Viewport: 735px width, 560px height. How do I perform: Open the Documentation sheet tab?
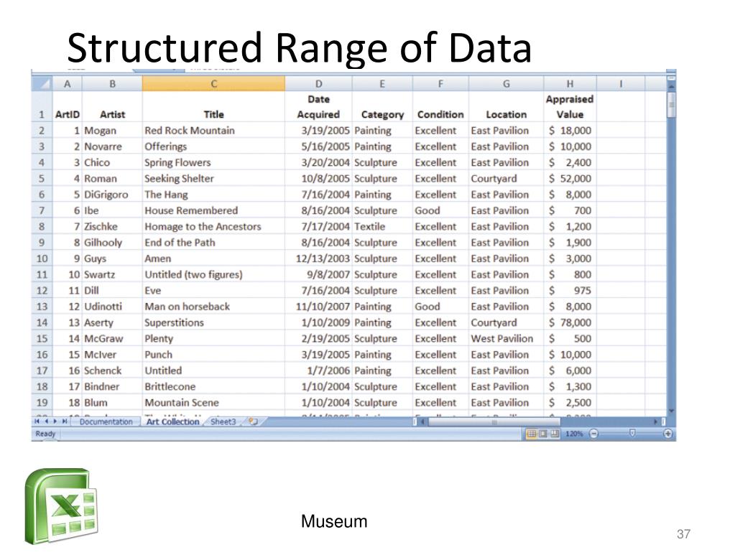point(106,421)
